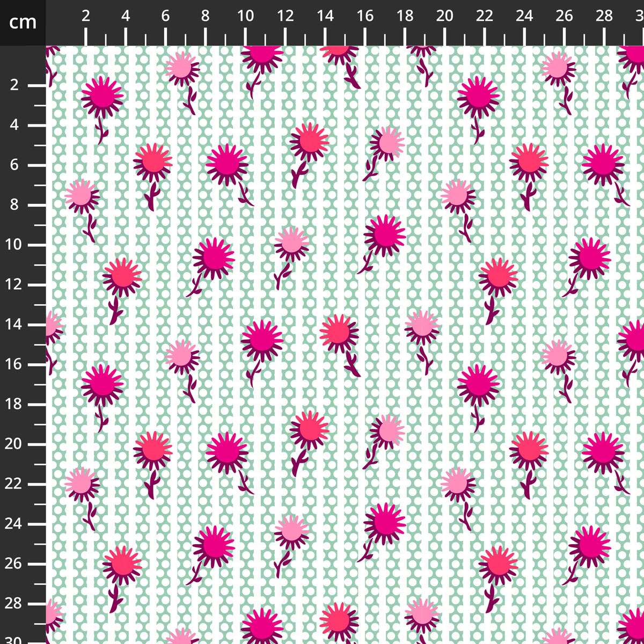Click the "cm" unit label
This screenshot has height=644, width=644.
pos(23,22)
